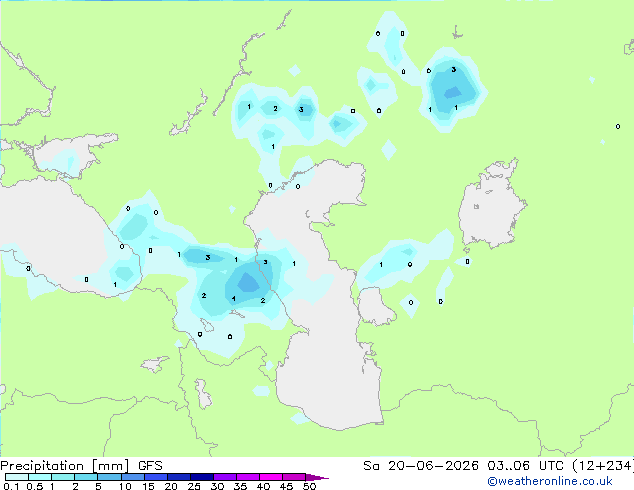Click the '4' precipitation value on map
Screen dimensions: 634x490
(x=234, y=299)
